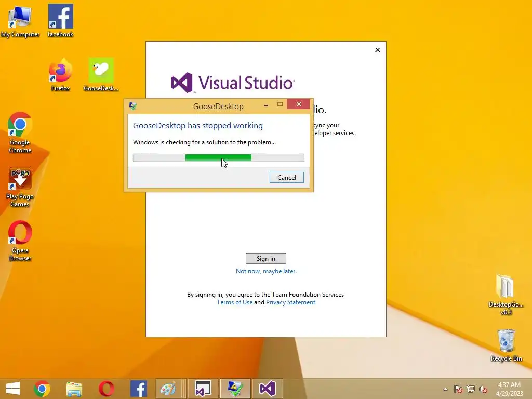Click Sign in in Visual Studio window
Screen dimensions: 532x399
click(266, 259)
